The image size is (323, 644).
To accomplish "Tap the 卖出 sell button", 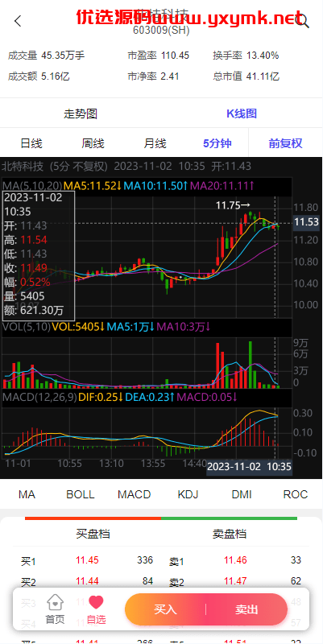I will [x=246, y=609].
